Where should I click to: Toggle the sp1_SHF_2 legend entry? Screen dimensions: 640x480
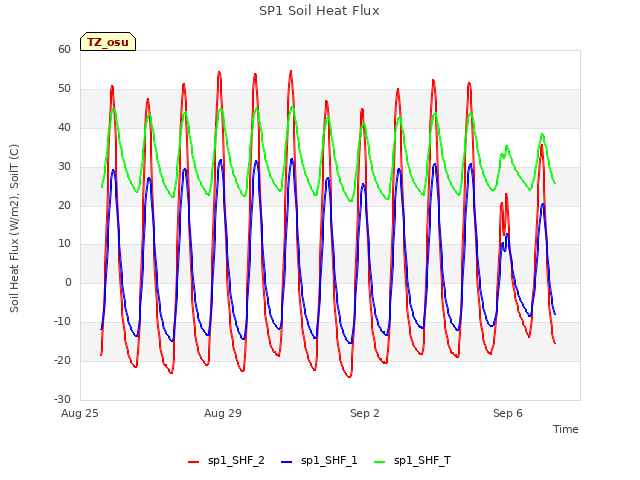(x=226, y=461)
